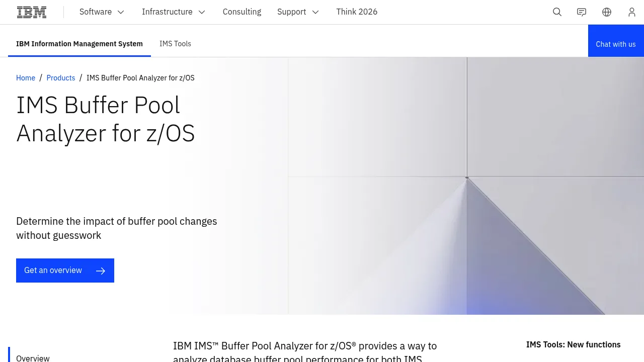
Task: Go to Home breadcrumb link
Action: point(26,78)
